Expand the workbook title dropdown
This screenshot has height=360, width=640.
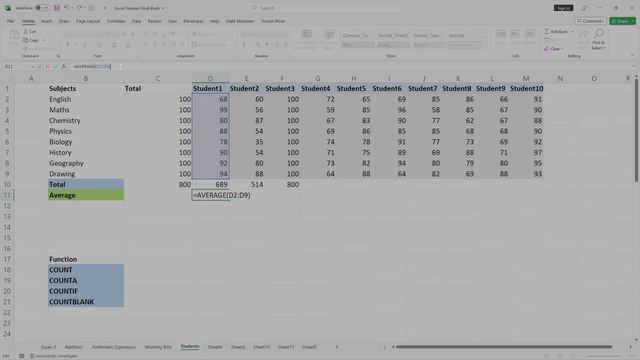[x=163, y=8]
